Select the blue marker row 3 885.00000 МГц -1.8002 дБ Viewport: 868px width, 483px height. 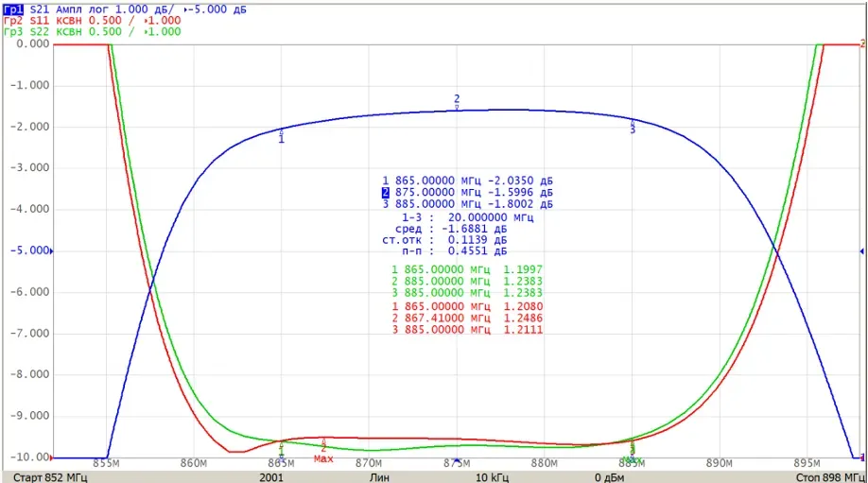[467, 204]
